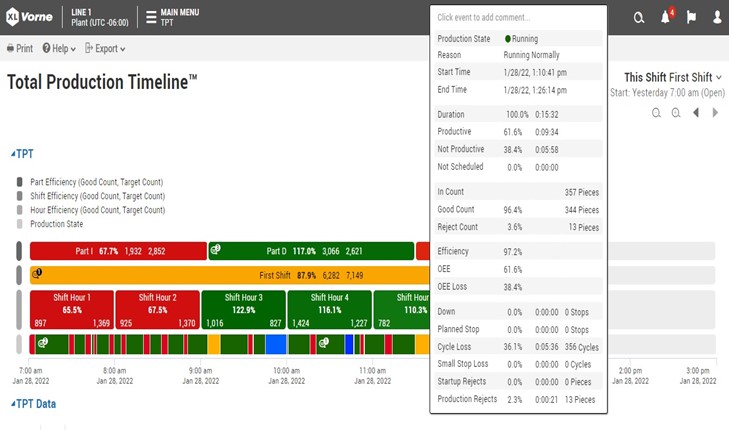This screenshot has width=729, height=430.
Task: Click the flag icon in header
Action: [x=691, y=17]
